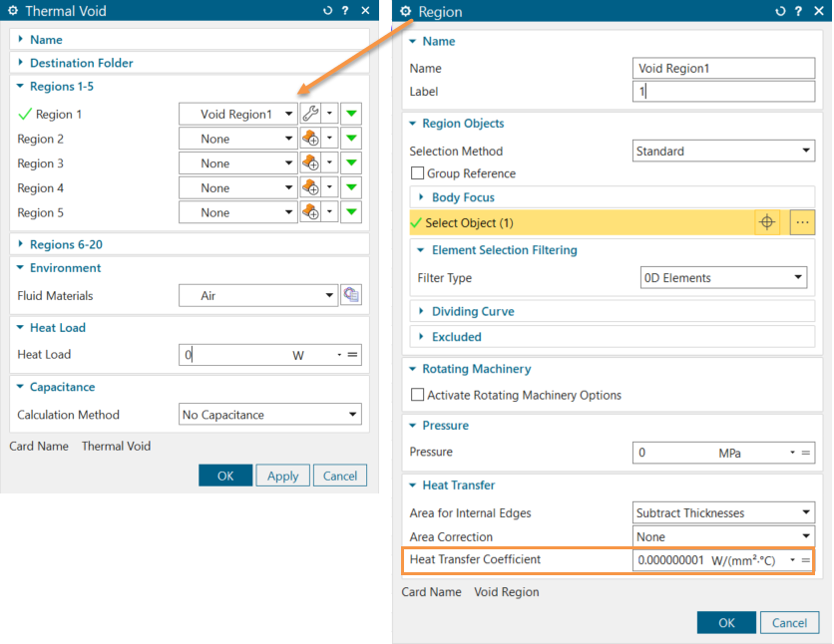Viewport: 834px width, 644px height.
Task: Click the ellipsis button next to Select Object
Action: [802, 223]
